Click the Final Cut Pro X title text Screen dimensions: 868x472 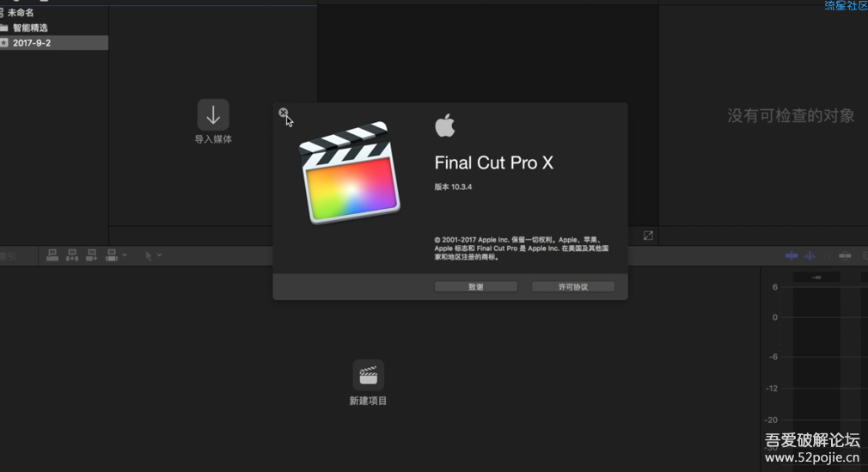click(x=494, y=162)
